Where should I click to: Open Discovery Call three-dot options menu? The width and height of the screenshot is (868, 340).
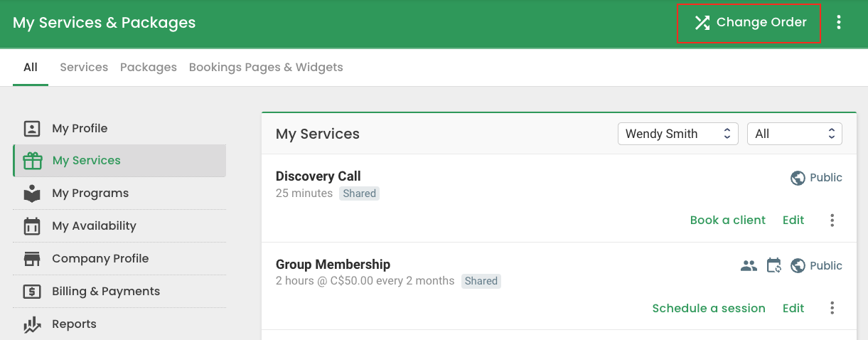pos(832,221)
